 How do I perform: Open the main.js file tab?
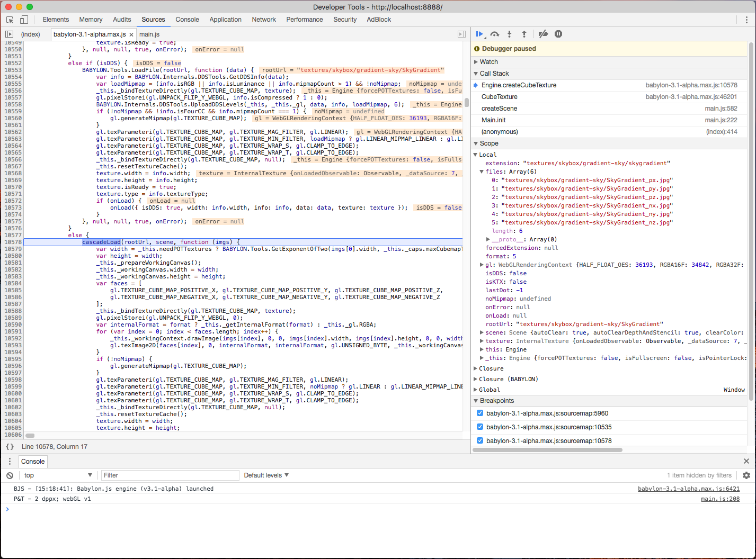click(x=149, y=34)
